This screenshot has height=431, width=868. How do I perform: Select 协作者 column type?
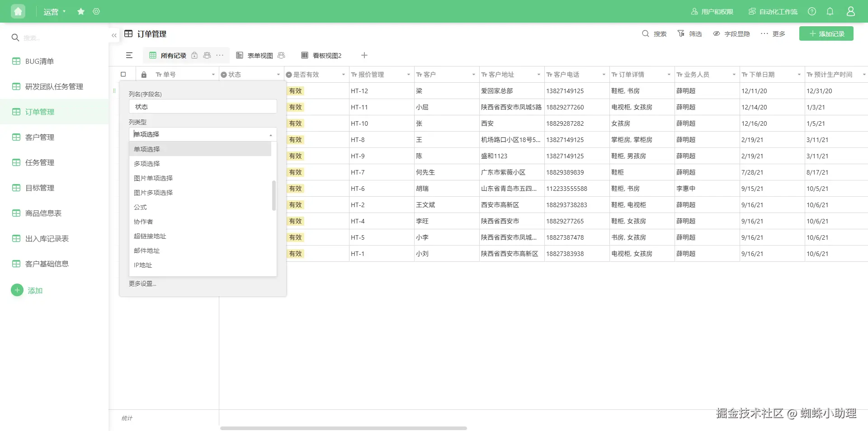200,222
